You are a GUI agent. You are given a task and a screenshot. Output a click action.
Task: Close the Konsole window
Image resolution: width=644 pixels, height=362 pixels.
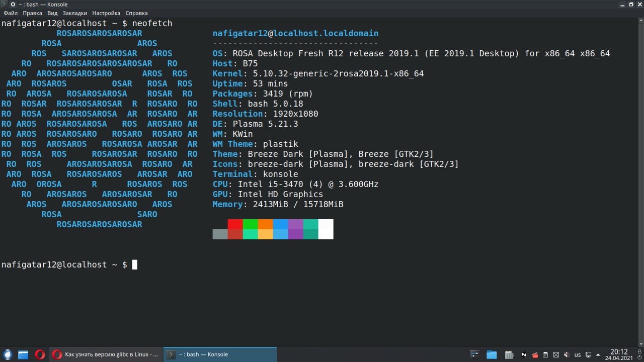tap(639, 4)
